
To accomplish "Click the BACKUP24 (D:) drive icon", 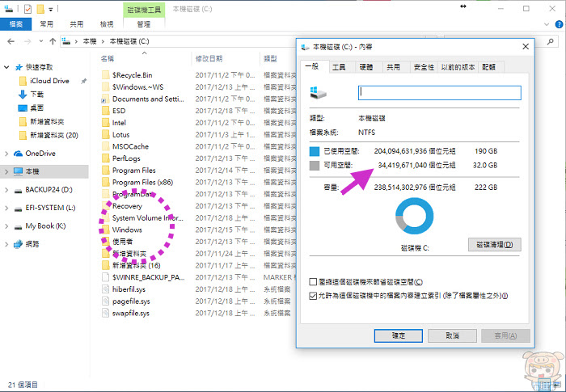I will click(18, 190).
